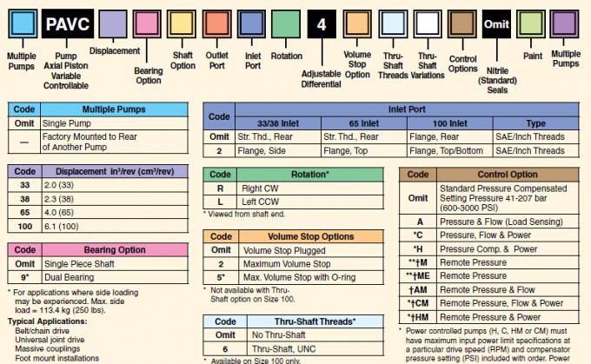
Task: Select the Dual Bearing option row
Action: click(98, 277)
